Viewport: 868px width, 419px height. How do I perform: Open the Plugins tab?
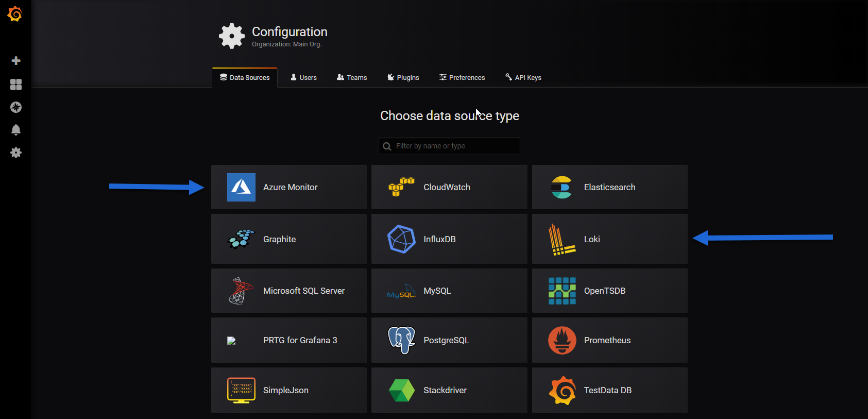click(403, 78)
